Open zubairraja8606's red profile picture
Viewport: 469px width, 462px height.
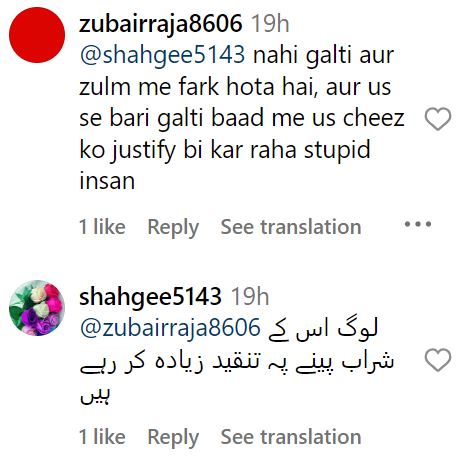pyautogui.click(x=37, y=35)
